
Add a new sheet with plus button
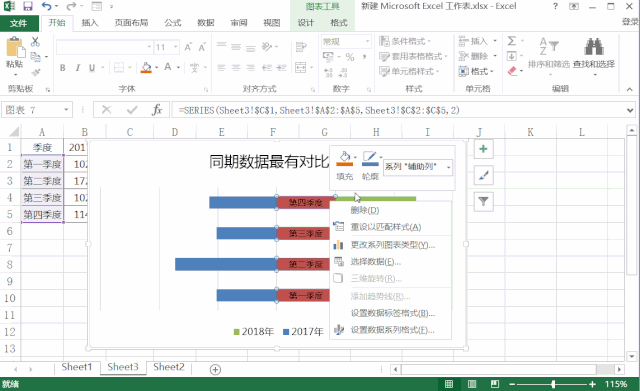(x=215, y=369)
